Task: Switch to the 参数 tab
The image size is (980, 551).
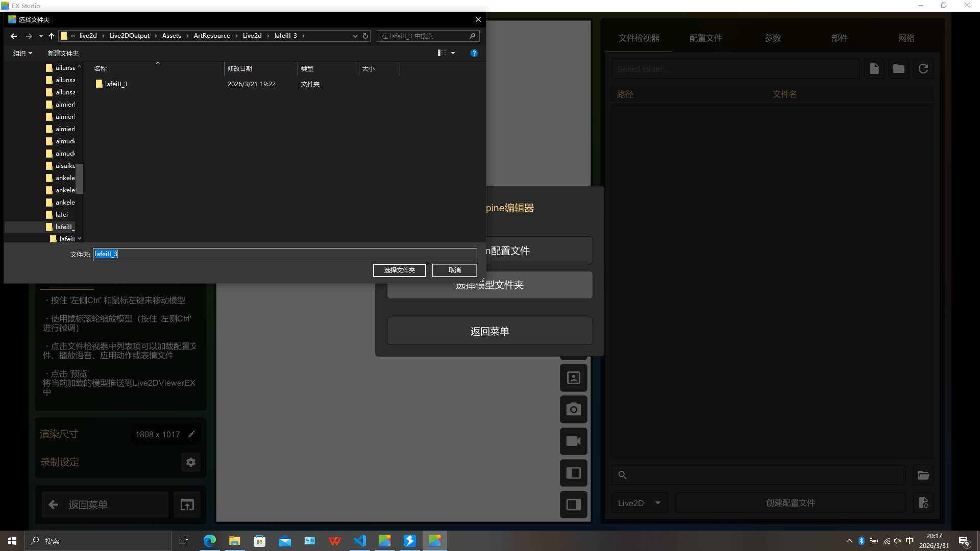Action: [772, 38]
